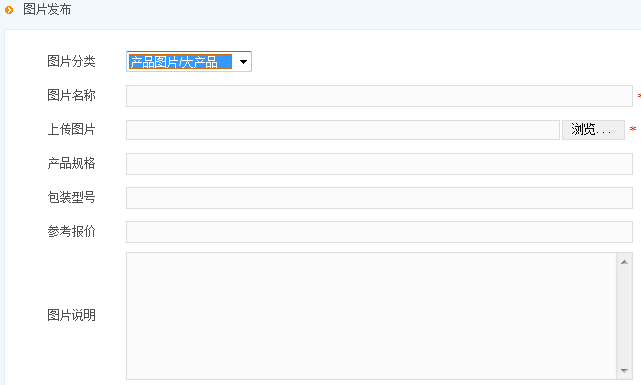Click the red asterisk beside 浏览 button
The image size is (641, 385).
pos(633,129)
